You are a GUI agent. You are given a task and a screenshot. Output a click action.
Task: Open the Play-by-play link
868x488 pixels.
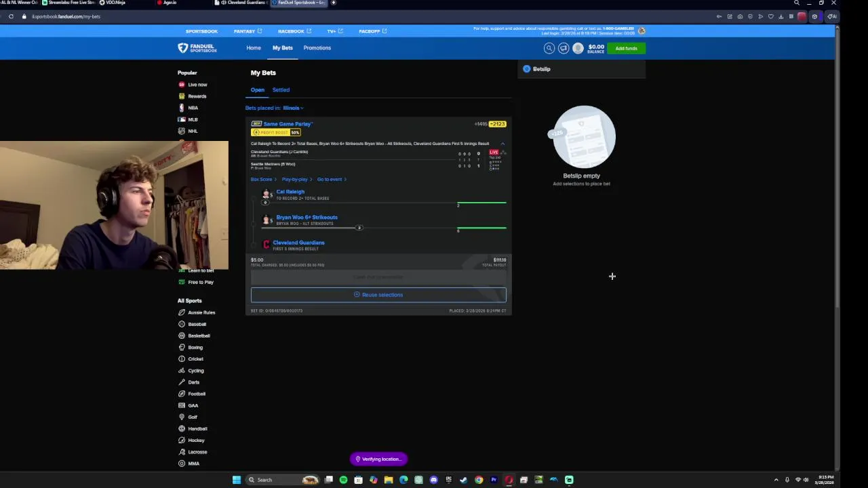pyautogui.click(x=296, y=180)
